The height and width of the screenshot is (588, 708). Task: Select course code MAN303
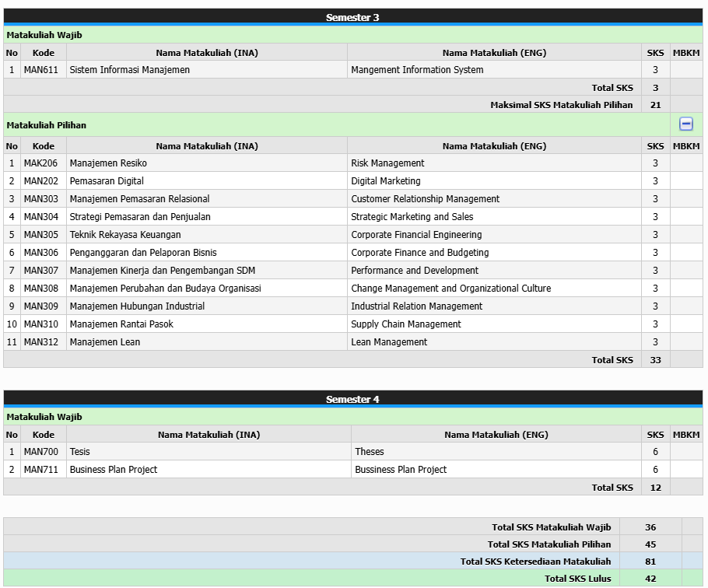pyautogui.click(x=41, y=199)
